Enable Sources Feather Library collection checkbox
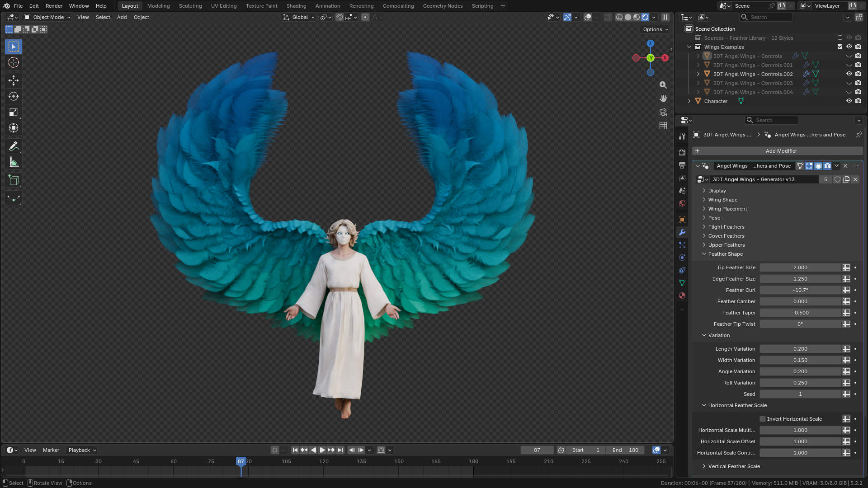 tap(840, 38)
